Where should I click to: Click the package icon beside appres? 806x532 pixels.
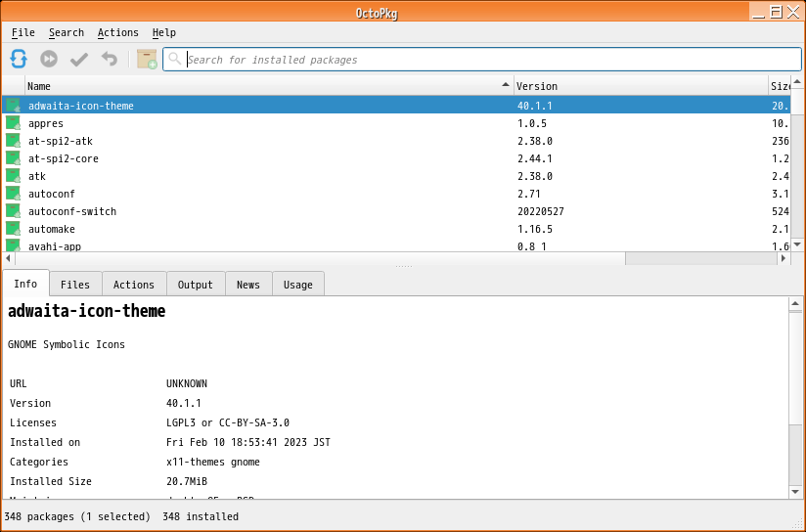click(13, 123)
